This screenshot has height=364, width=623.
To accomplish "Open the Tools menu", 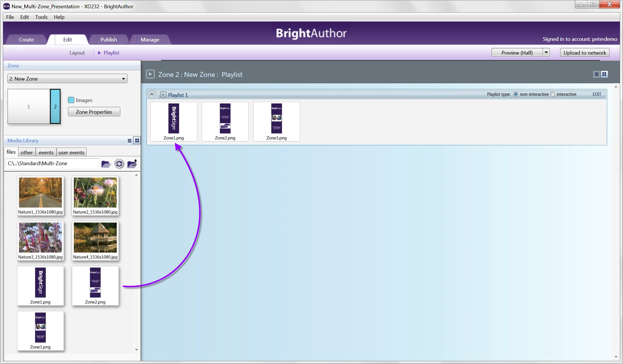I will [41, 17].
